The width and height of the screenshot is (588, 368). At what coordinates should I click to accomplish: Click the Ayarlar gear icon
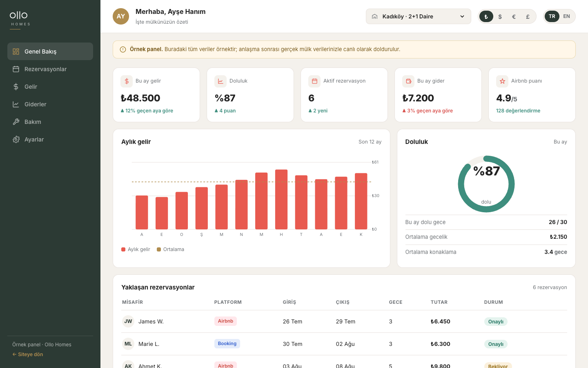click(x=16, y=139)
